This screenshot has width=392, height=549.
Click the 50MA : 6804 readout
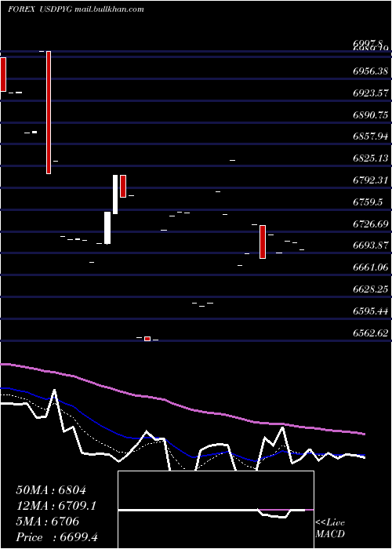click(x=51, y=490)
